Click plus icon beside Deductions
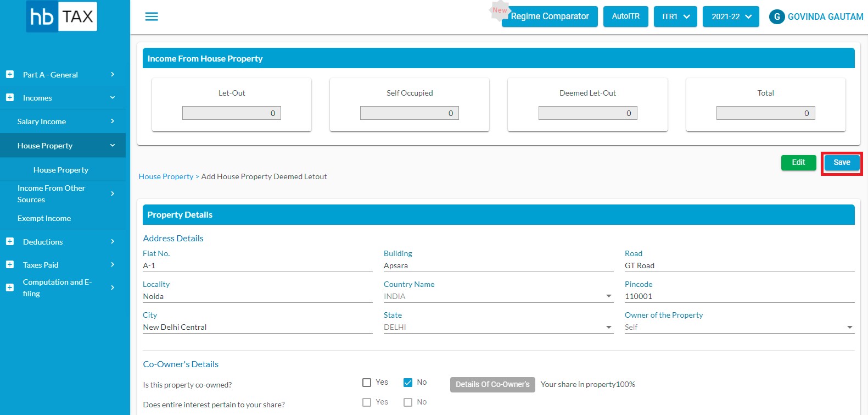The height and width of the screenshot is (415, 868). pyautogui.click(x=10, y=241)
